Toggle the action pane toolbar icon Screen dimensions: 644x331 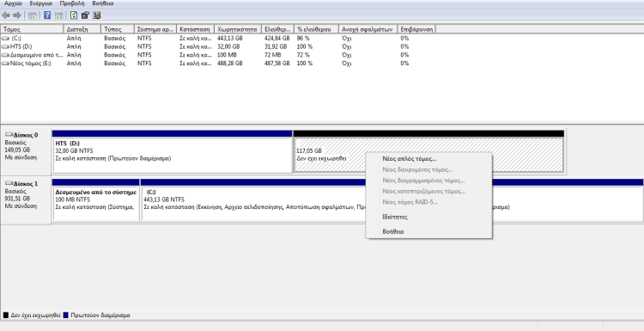click(x=58, y=15)
